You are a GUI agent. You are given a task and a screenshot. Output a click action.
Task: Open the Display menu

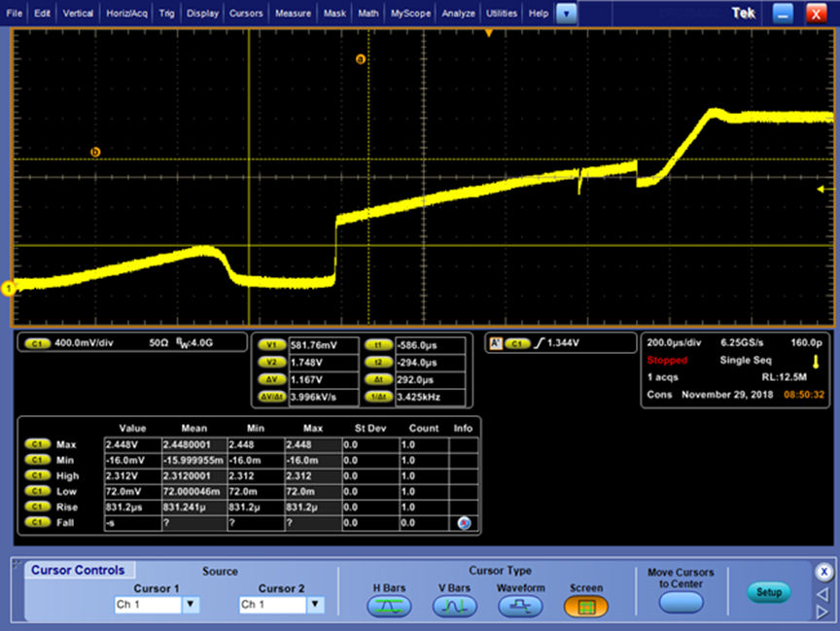pos(202,14)
